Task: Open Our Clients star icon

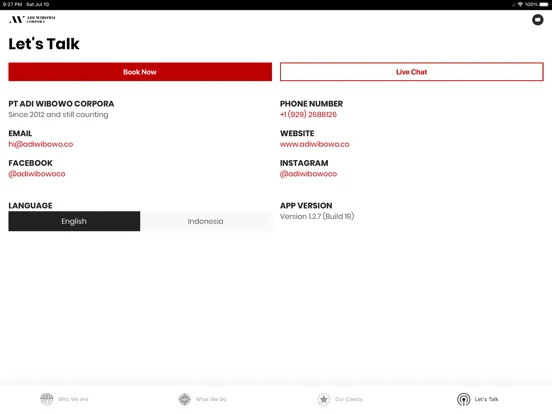Action: [323, 399]
